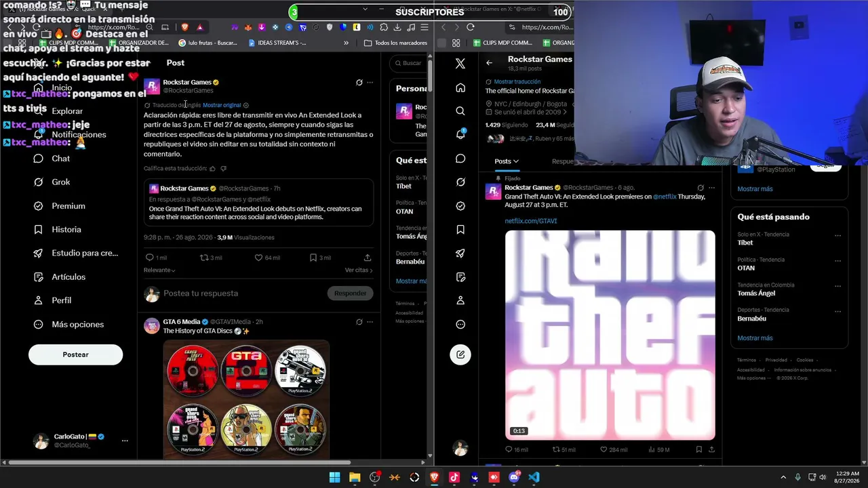Open Grok icon in right window sidebar
Viewport: 868px width, 488px height.
point(460,182)
